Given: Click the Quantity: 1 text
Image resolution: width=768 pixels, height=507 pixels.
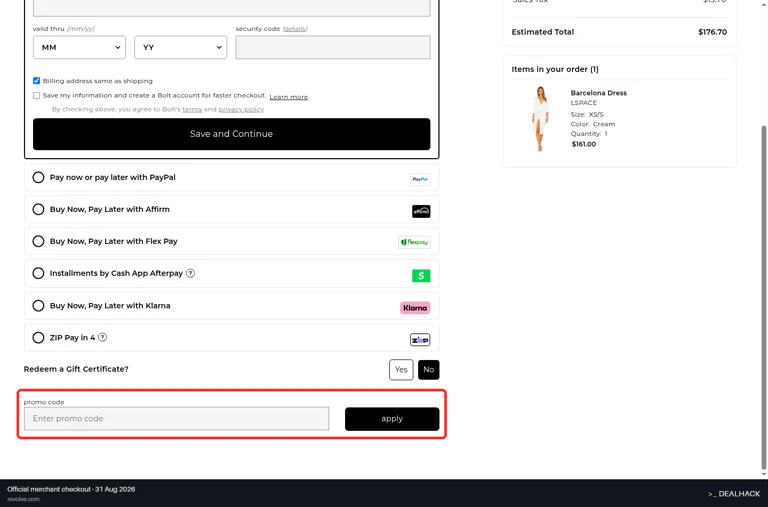Looking at the screenshot, I should pyautogui.click(x=589, y=134).
